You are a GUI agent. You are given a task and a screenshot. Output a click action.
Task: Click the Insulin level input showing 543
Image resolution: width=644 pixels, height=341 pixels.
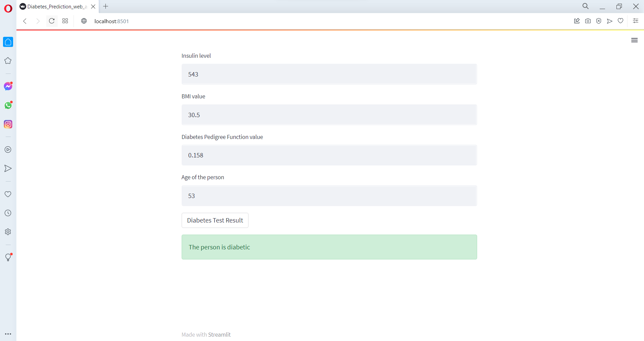pos(329,74)
